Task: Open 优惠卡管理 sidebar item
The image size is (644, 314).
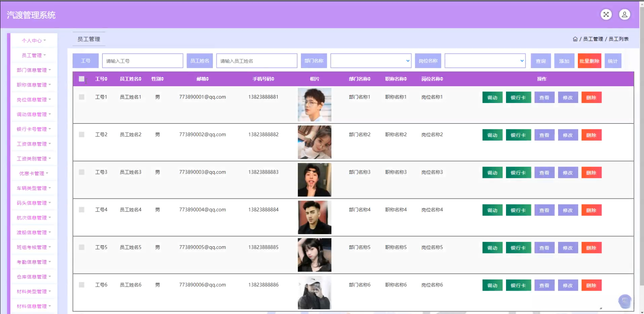Action: [x=34, y=173]
